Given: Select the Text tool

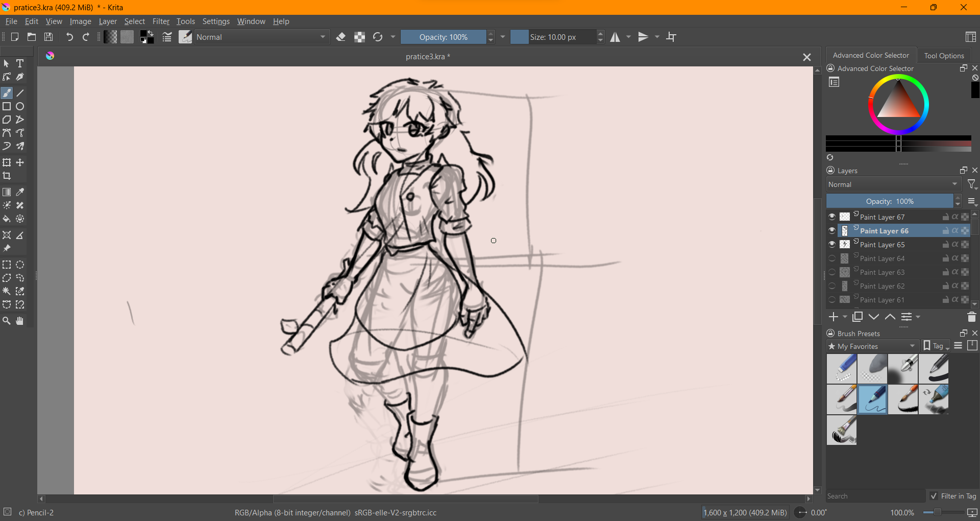Looking at the screenshot, I should coord(20,64).
